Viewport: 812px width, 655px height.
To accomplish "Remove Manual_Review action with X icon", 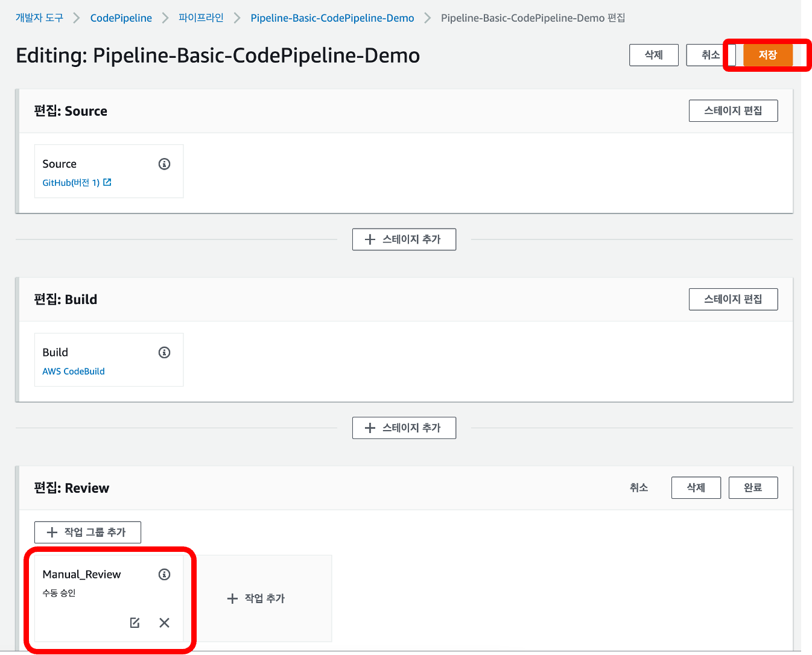I will (x=164, y=622).
